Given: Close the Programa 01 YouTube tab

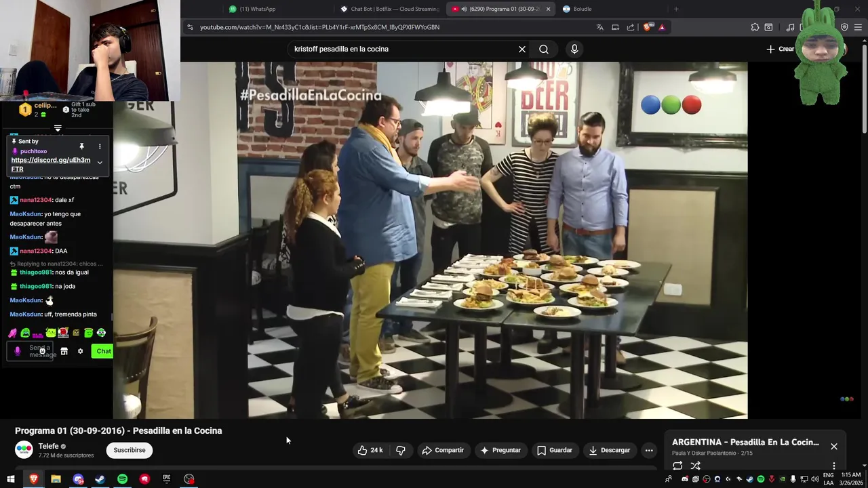Looking at the screenshot, I should click(548, 9).
